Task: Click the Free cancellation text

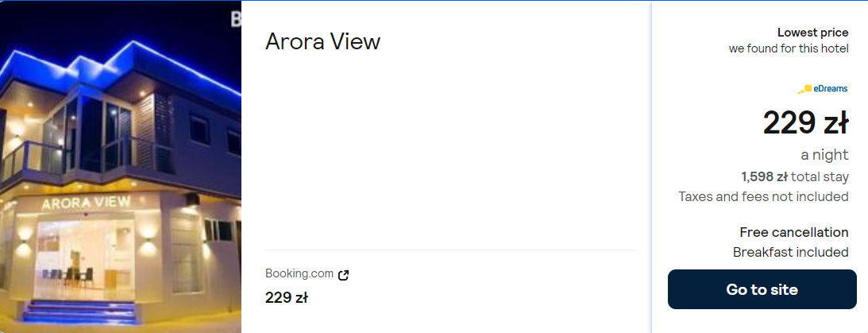Action: point(793,232)
